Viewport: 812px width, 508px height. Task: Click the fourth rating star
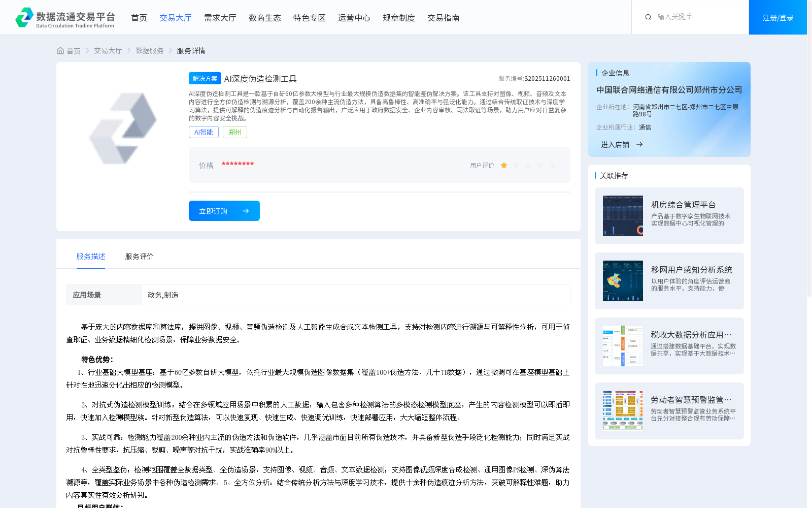[540, 165]
